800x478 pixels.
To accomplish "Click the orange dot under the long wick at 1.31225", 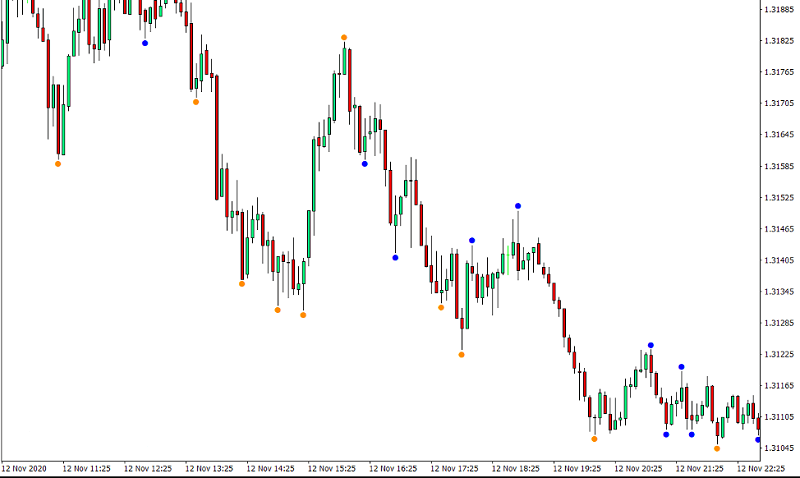I will [x=461, y=355].
